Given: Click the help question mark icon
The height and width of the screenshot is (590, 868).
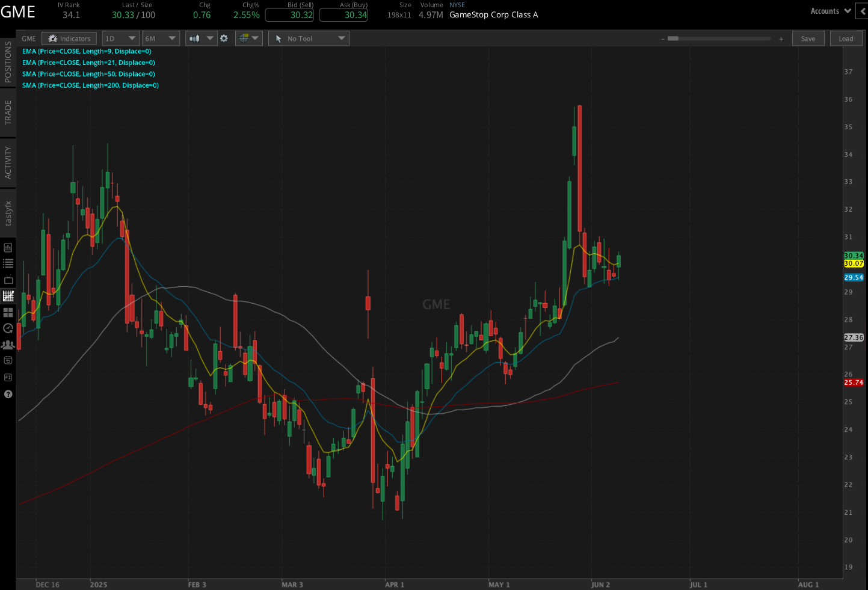Looking at the screenshot, I should click(8, 394).
